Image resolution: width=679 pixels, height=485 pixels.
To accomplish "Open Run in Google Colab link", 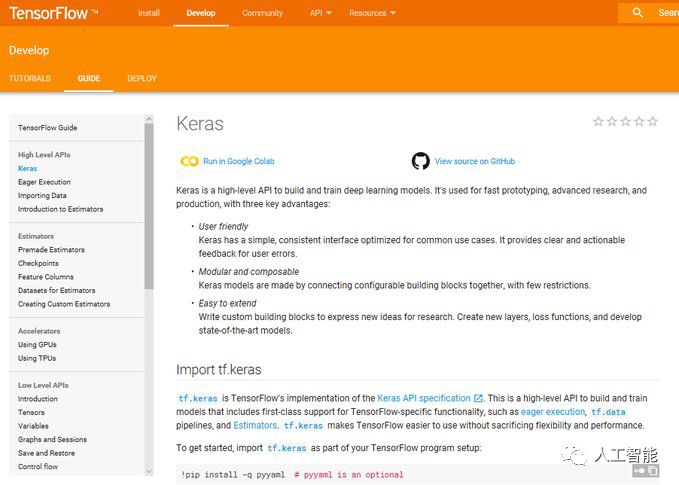I will point(239,161).
